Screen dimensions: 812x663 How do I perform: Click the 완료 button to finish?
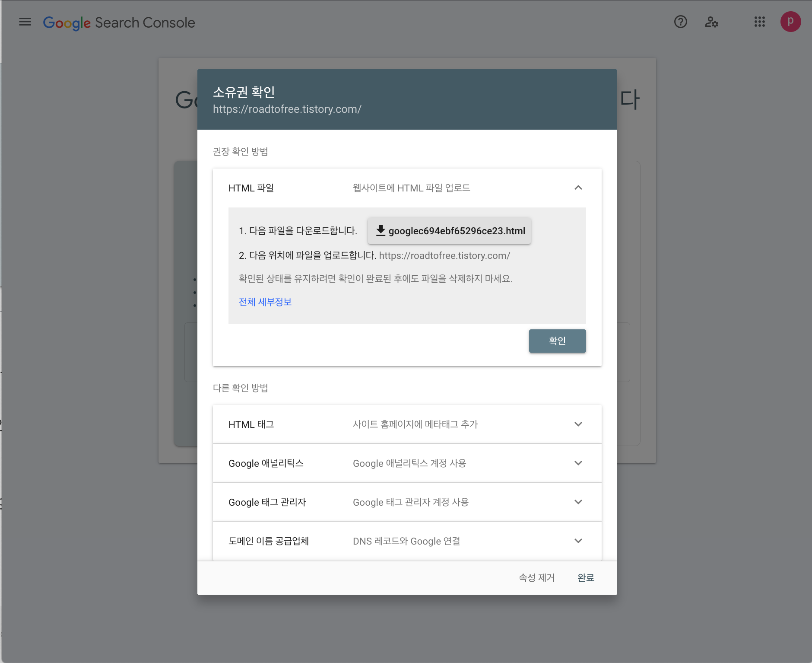pos(586,578)
